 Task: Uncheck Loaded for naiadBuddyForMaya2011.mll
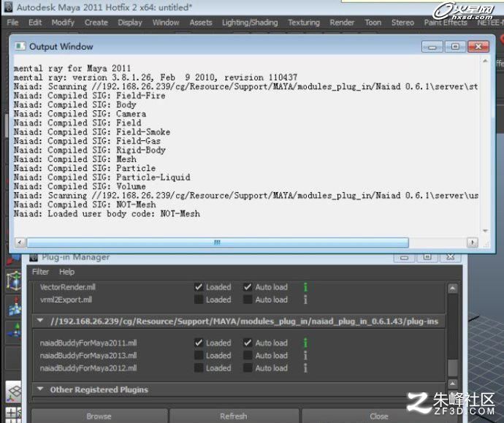[x=199, y=343]
